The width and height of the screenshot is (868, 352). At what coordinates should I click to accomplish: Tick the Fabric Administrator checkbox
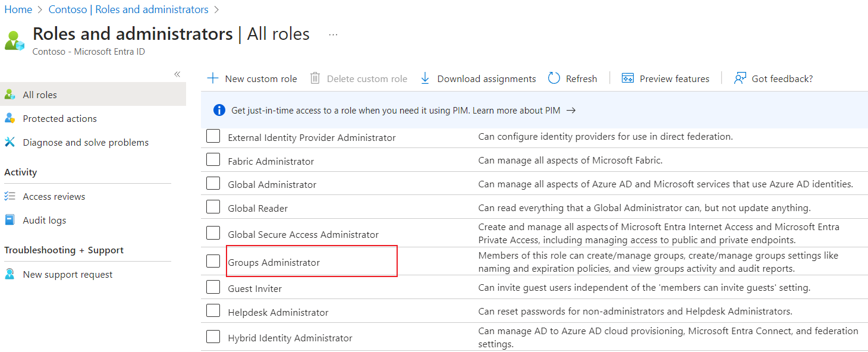tap(213, 159)
